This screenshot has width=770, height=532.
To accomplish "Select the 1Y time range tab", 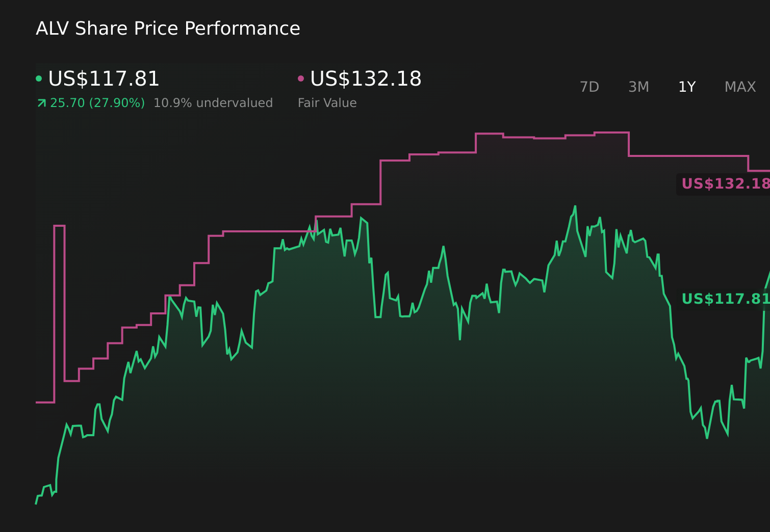I will pyautogui.click(x=687, y=87).
